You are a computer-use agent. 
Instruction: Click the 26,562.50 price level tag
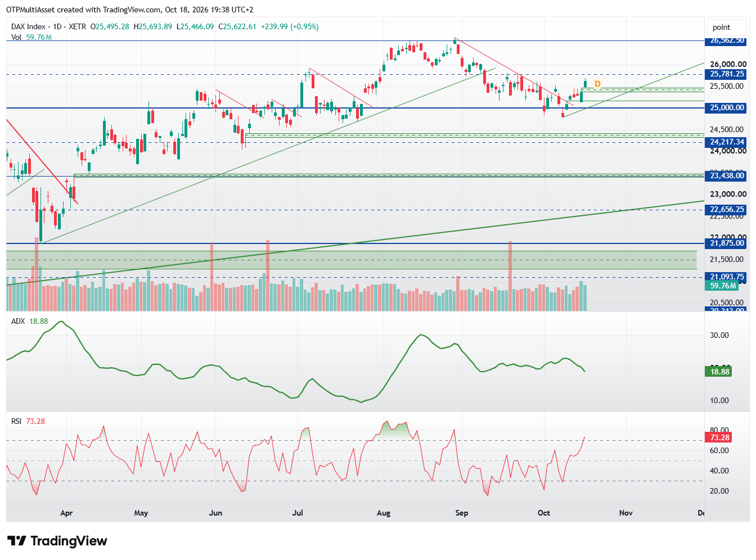point(727,40)
